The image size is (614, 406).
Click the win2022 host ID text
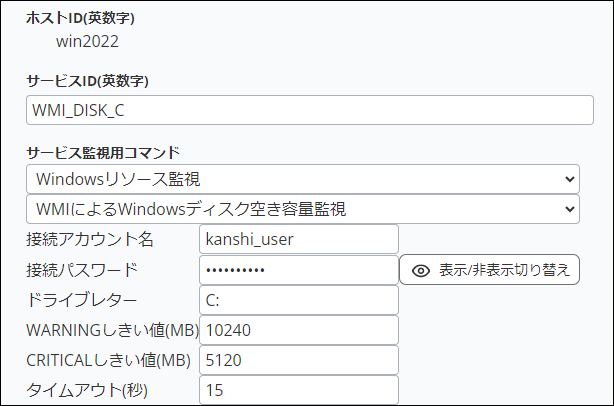pos(87,41)
